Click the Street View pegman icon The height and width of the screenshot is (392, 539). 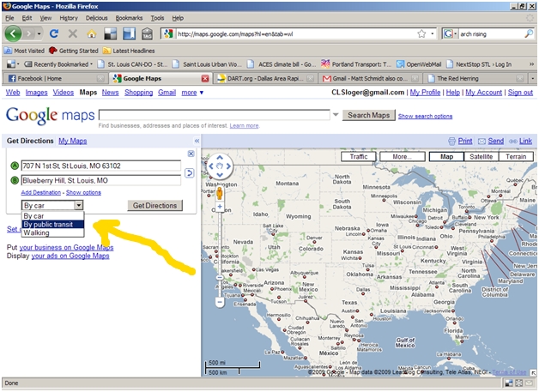click(219, 193)
